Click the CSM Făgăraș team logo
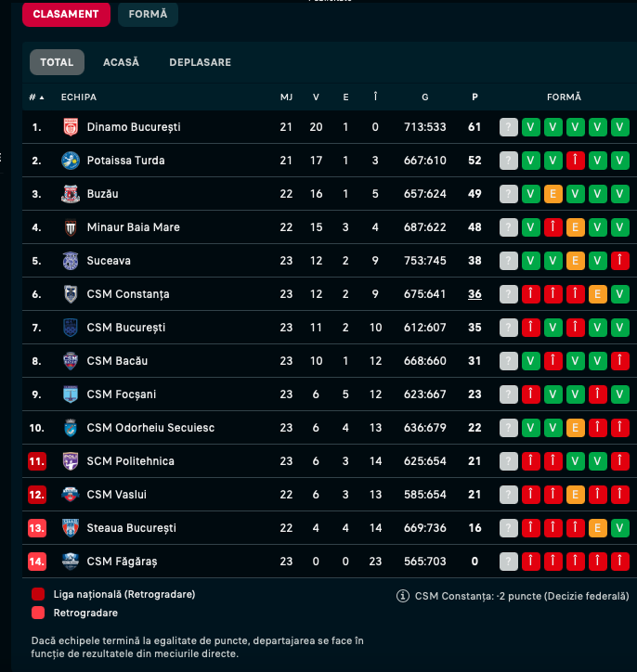 (71, 562)
